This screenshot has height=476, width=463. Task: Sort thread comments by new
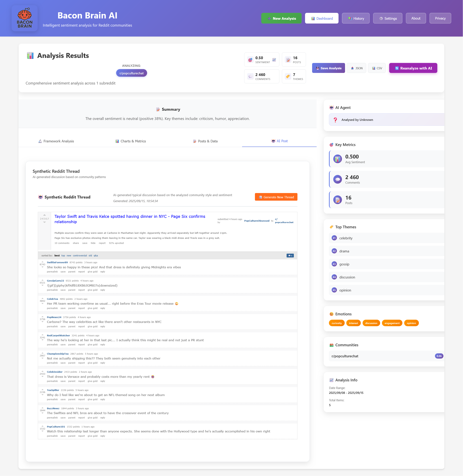click(69, 255)
